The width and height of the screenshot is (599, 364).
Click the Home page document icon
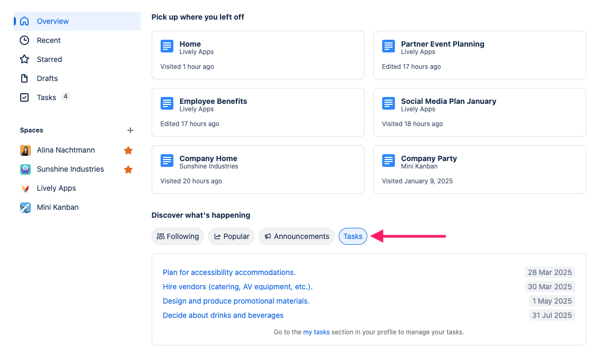click(167, 46)
